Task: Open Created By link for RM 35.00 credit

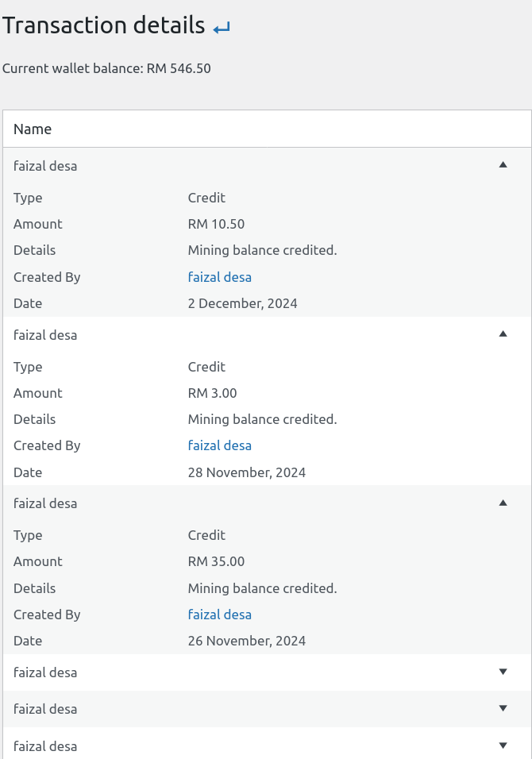Action: pos(219,615)
